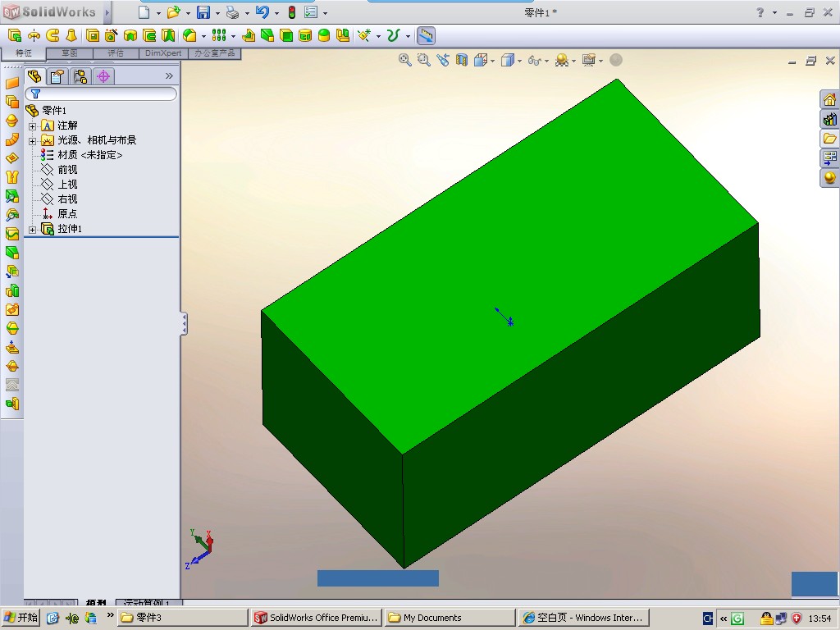
Task: Click the Undo arrow icon
Action: pyautogui.click(x=262, y=11)
